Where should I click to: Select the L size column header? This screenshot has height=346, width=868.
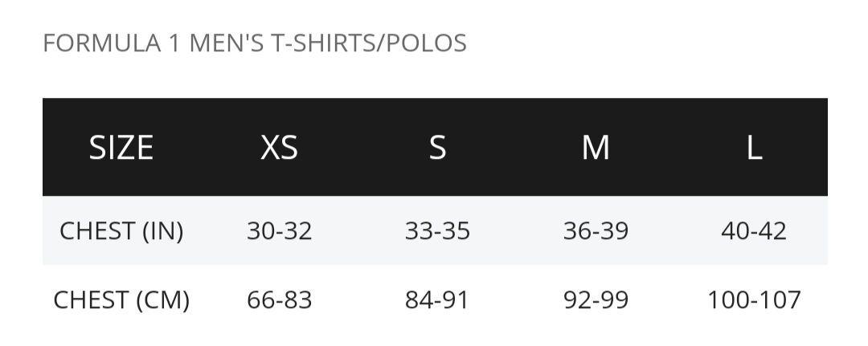click(754, 148)
